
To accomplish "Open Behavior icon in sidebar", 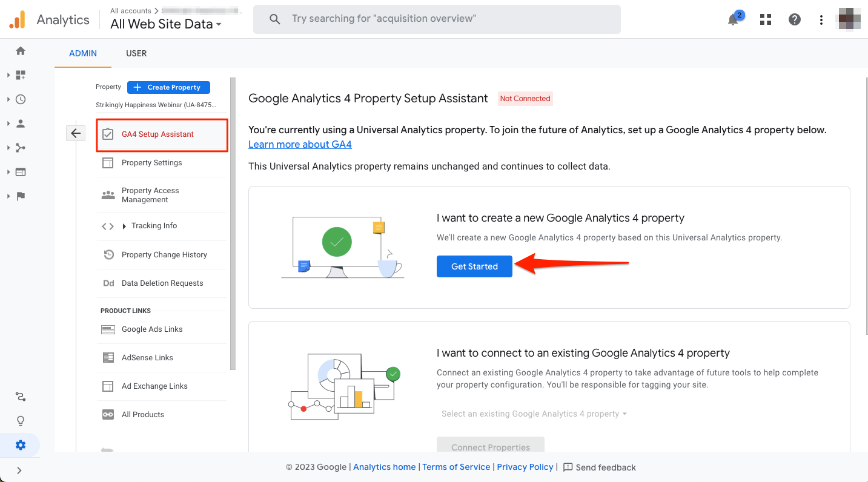I will click(21, 172).
